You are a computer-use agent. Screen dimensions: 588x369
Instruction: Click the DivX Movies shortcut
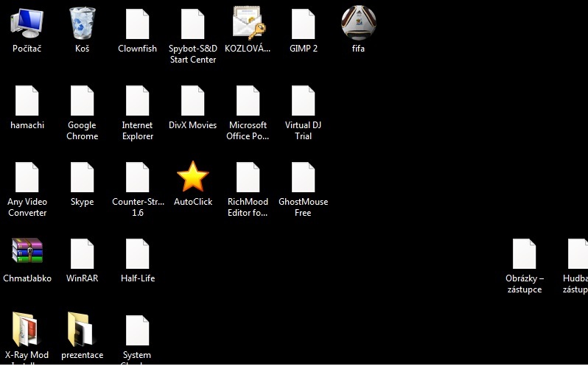[x=192, y=101]
